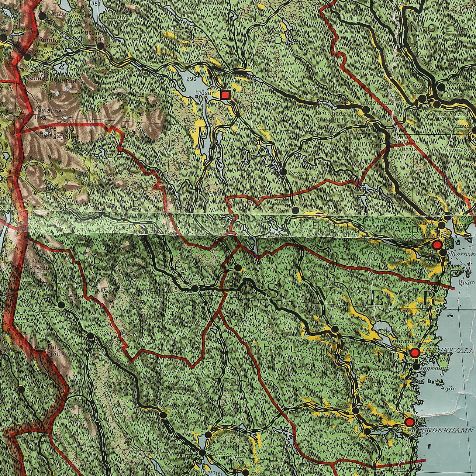Click the HUDIKSVALL city name label

click(x=448, y=351)
